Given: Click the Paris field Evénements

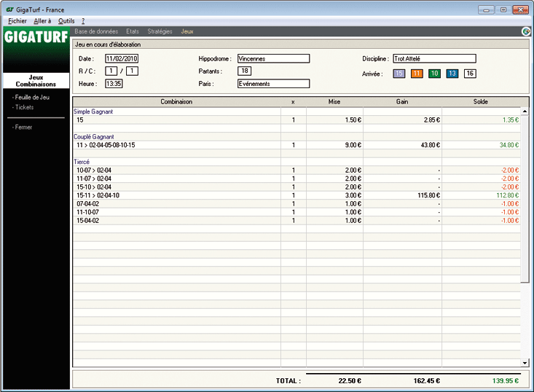Looking at the screenshot, I should pos(273,84).
